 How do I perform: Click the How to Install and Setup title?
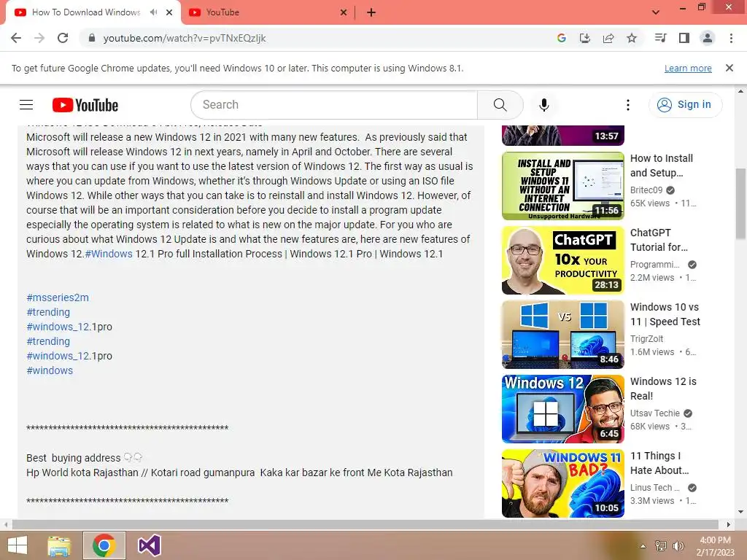click(661, 166)
